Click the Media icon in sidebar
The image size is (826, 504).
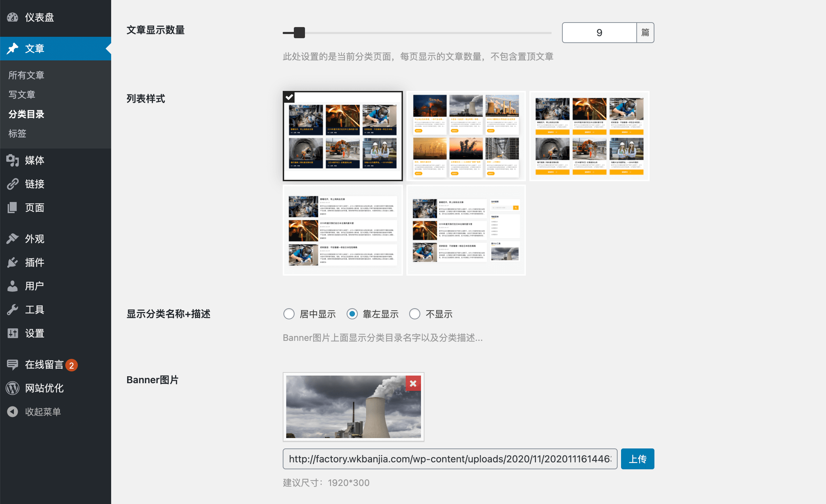click(x=13, y=160)
